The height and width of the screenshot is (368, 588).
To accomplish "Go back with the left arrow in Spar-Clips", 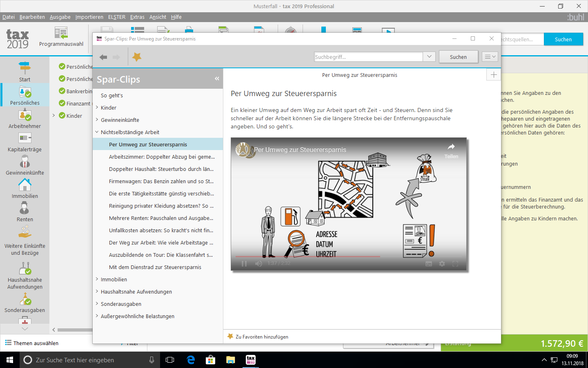I will coord(103,57).
